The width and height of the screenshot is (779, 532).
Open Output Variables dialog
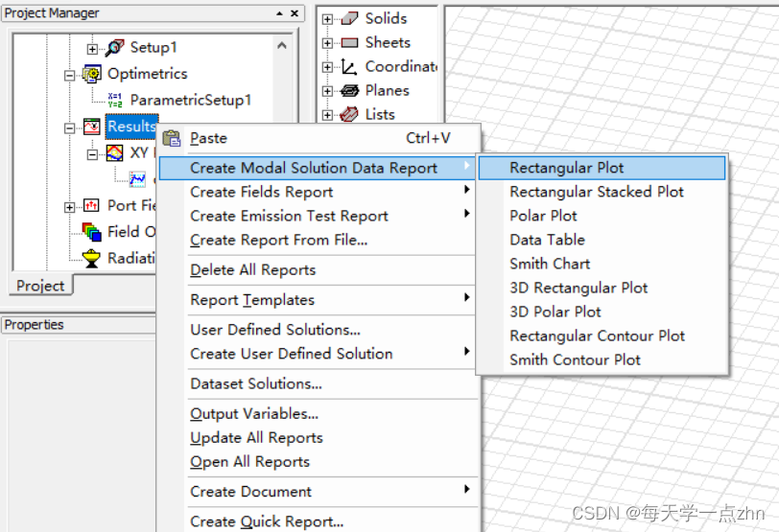(x=319, y=413)
